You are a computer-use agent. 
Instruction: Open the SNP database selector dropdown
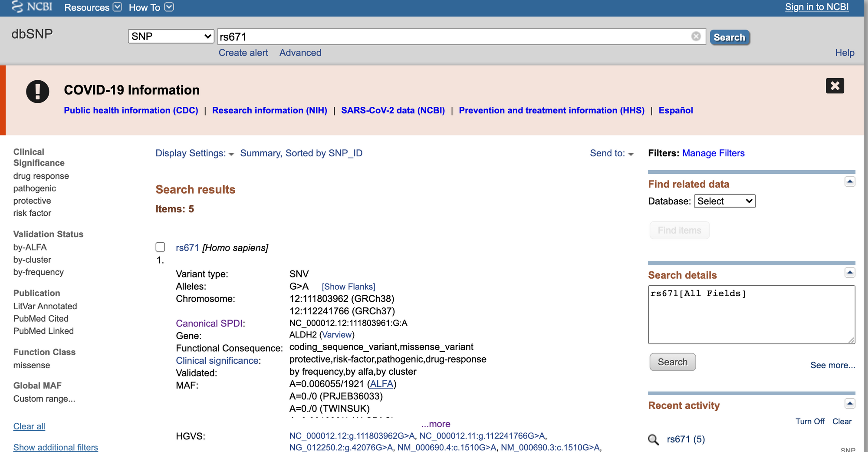(x=171, y=36)
